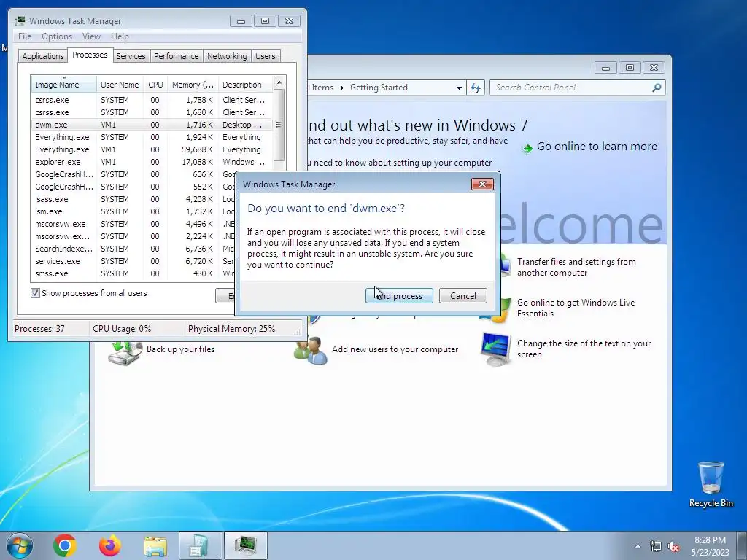Switch to the Users tab

click(266, 56)
